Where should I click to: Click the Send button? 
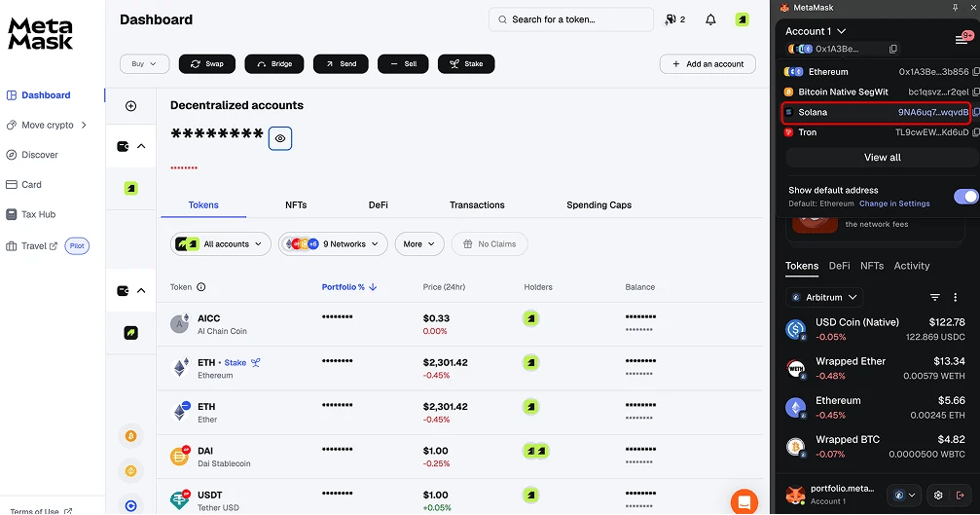pos(341,63)
